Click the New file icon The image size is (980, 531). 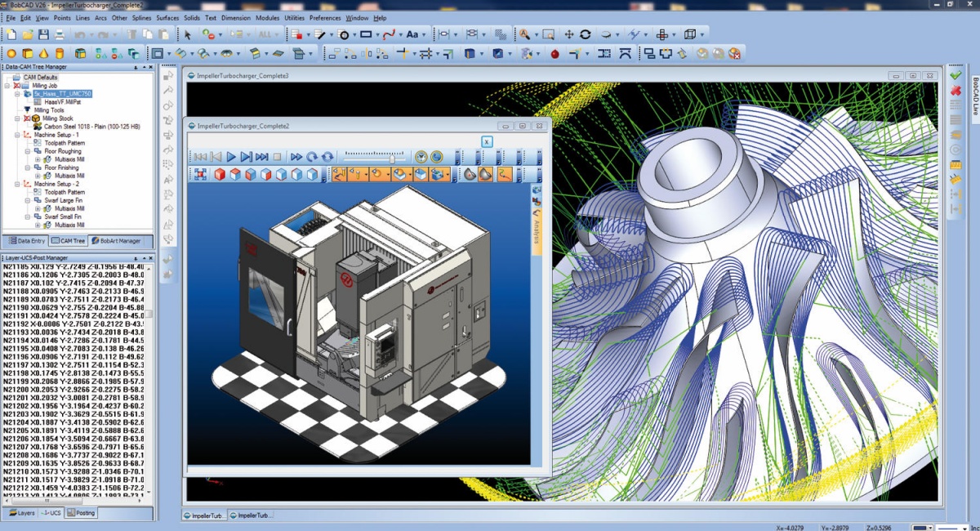(11, 34)
